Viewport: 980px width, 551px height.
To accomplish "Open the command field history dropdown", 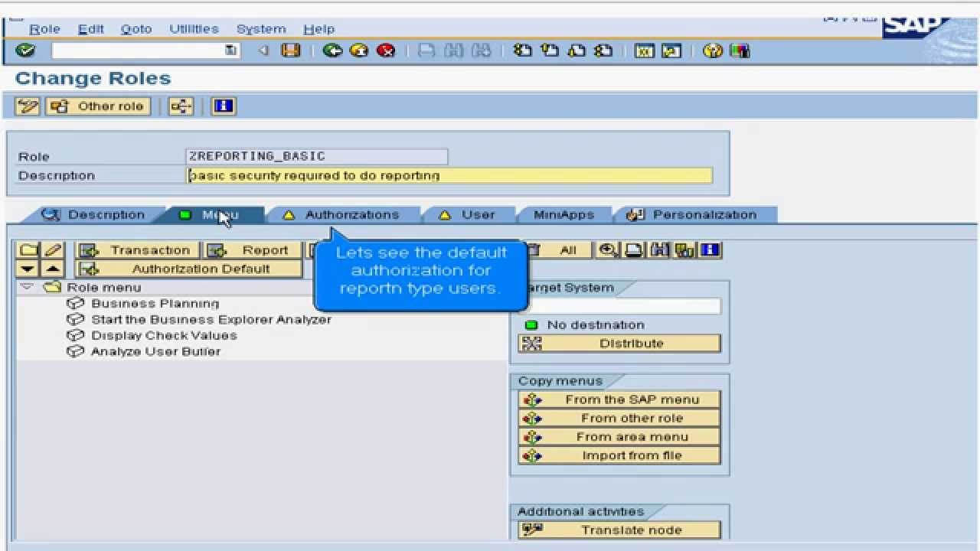I will (230, 51).
